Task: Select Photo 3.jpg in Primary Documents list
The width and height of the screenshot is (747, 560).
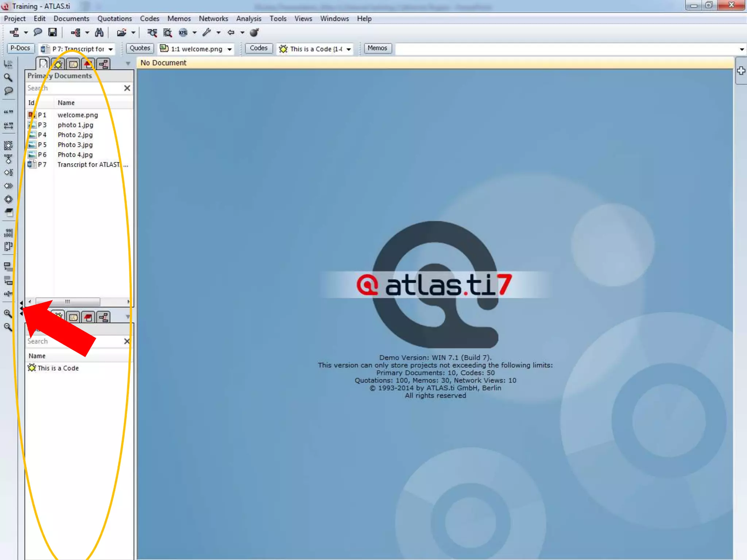Action: [x=75, y=145]
